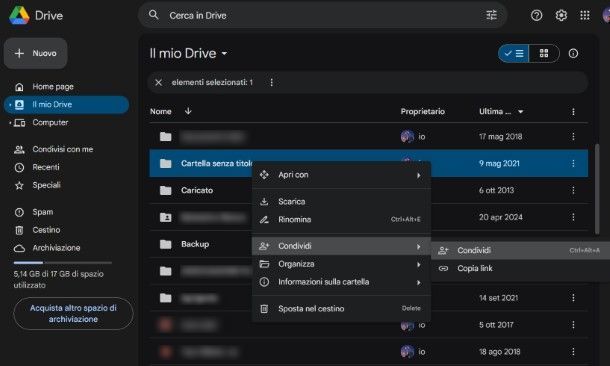The image size is (610, 366).
Task: Select Apri con in the context menu
Action: 341,175
